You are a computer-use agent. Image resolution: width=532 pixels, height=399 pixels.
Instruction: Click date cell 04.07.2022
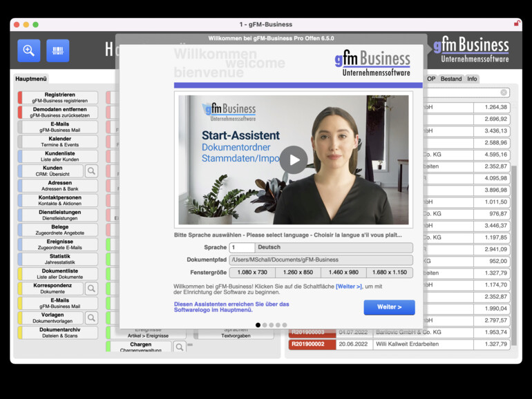(353, 332)
